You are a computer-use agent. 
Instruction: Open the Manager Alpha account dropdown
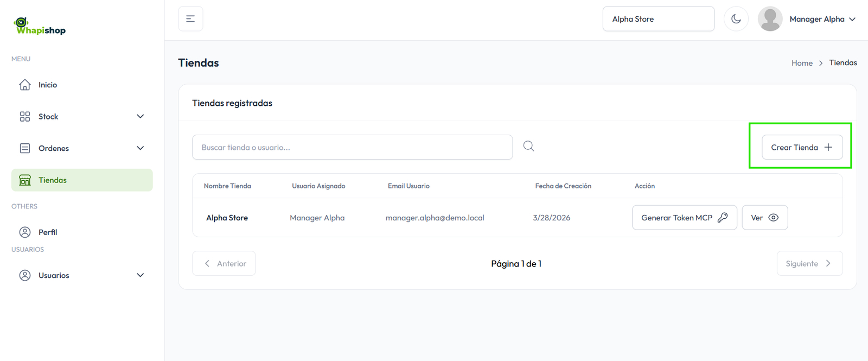click(822, 19)
